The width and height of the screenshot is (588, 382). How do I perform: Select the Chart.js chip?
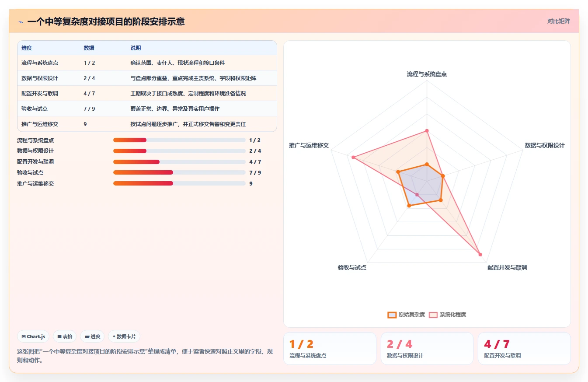click(33, 336)
